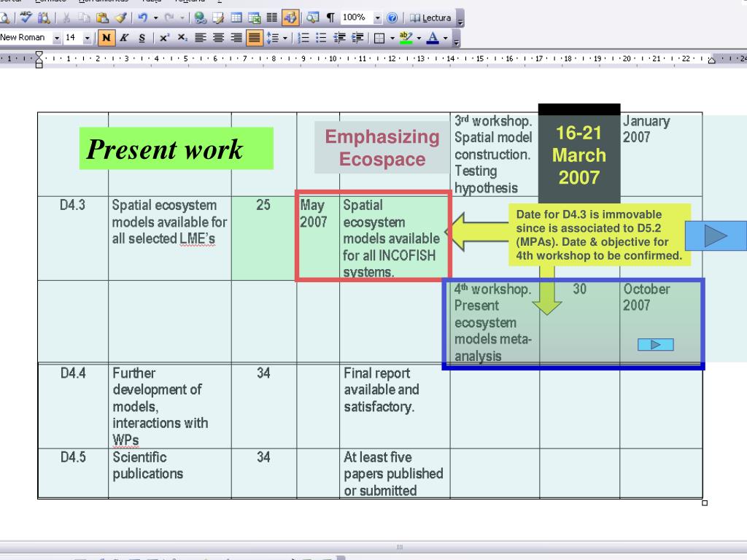Toggle underline formatting (S button)
747x560 pixels.
[x=142, y=38]
